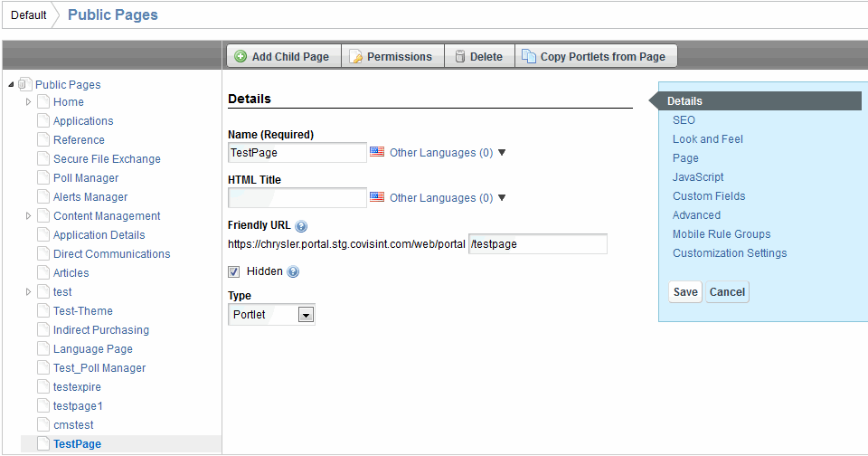868x456 pixels.
Task: Open the SEO section
Action: 684,120
